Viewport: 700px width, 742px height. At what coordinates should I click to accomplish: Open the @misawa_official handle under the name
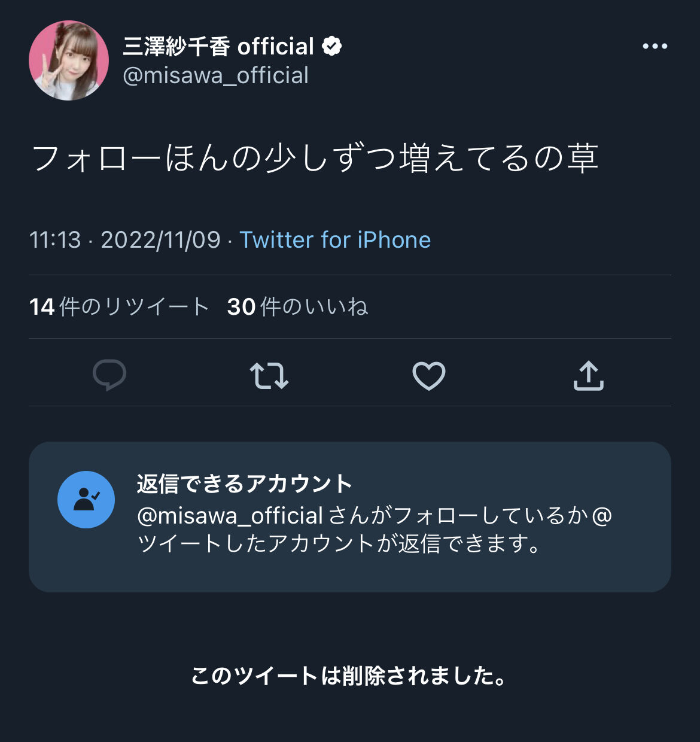click(215, 75)
